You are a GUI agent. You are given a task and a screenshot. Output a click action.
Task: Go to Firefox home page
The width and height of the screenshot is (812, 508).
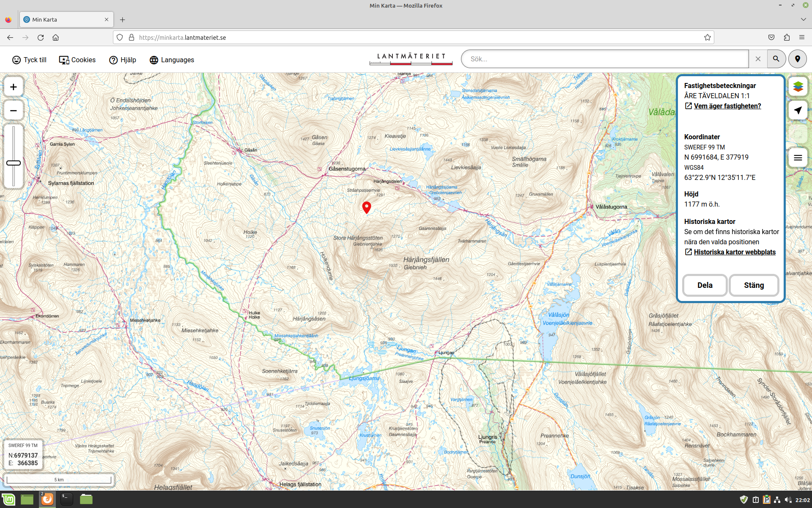(55, 37)
